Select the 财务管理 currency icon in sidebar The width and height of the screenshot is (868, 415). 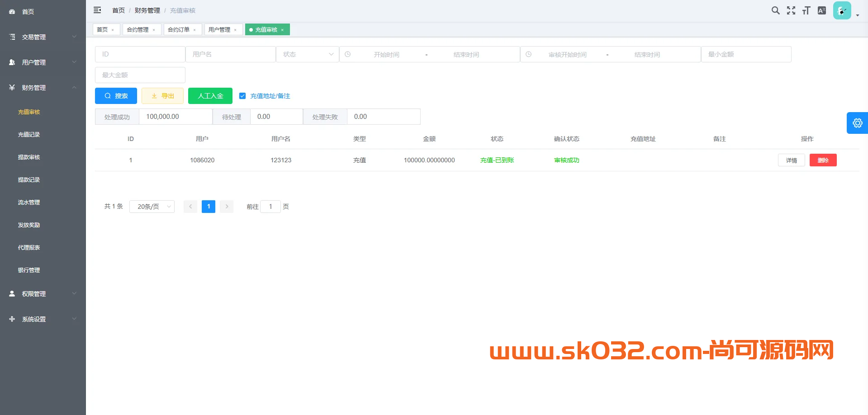point(12,87)
